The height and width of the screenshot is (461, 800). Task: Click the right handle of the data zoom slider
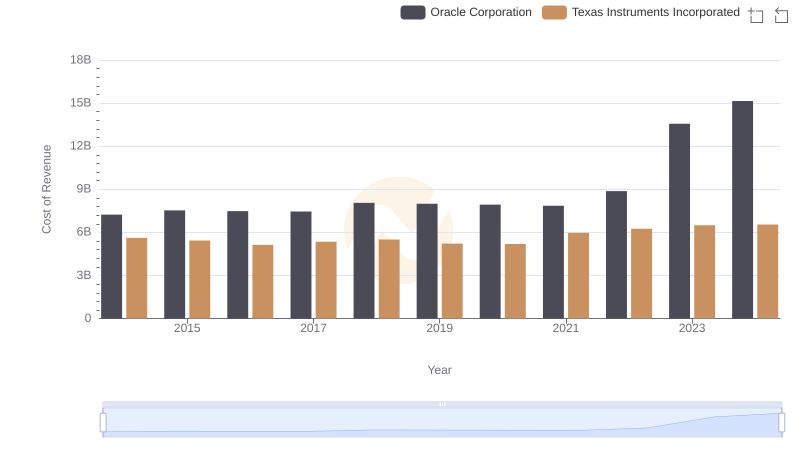point(781,423)
